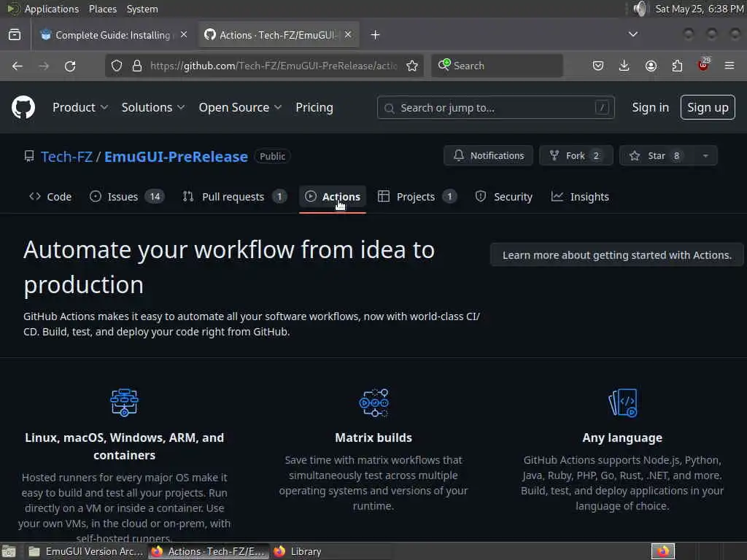Image resolution: width=747 pixels, height=560 pixels.
Task: Open a new browser tab with plus
Action: [375, 35]
